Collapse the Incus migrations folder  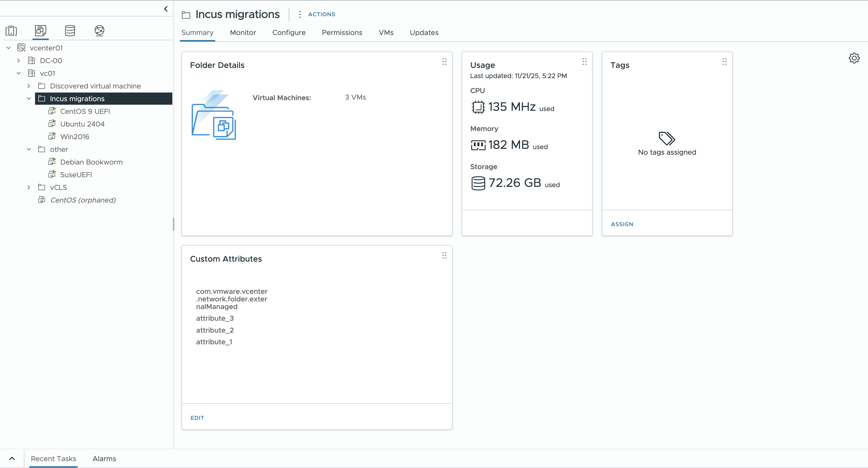[x=29, y=98]
